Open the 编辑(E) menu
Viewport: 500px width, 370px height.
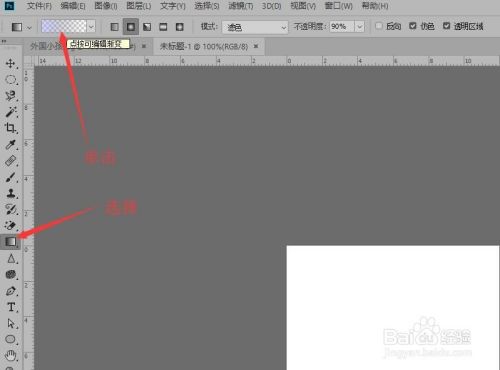tap(73, 6)
